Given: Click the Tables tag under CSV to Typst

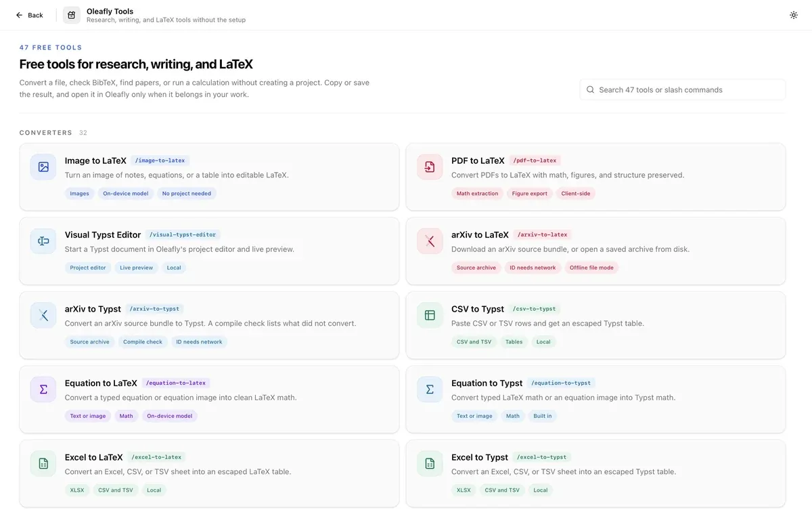Looking at the screenshot, I should [514, 342].
